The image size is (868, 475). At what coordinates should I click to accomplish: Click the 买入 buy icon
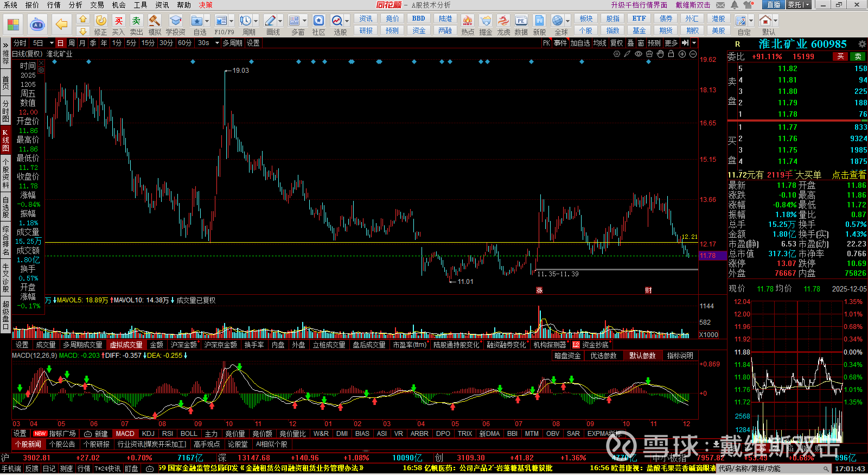pos(118,21)
